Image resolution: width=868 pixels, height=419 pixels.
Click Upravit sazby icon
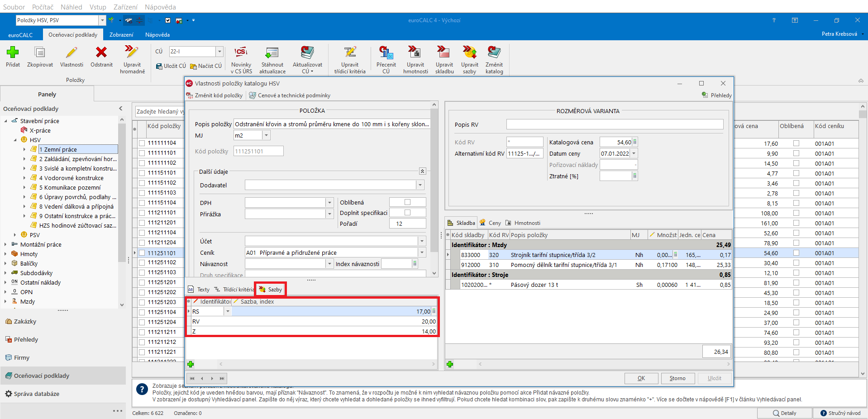(469, 52)
